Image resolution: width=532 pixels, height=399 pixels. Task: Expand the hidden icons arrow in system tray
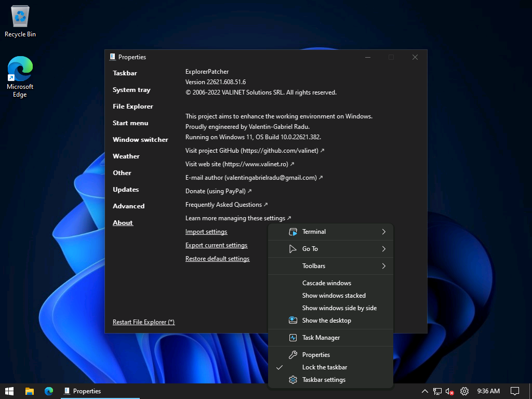tap(424, 391)
